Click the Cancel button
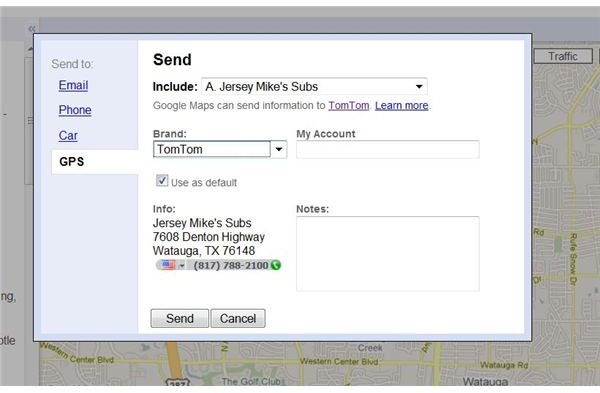600x393 pixels. click(238, 318)
